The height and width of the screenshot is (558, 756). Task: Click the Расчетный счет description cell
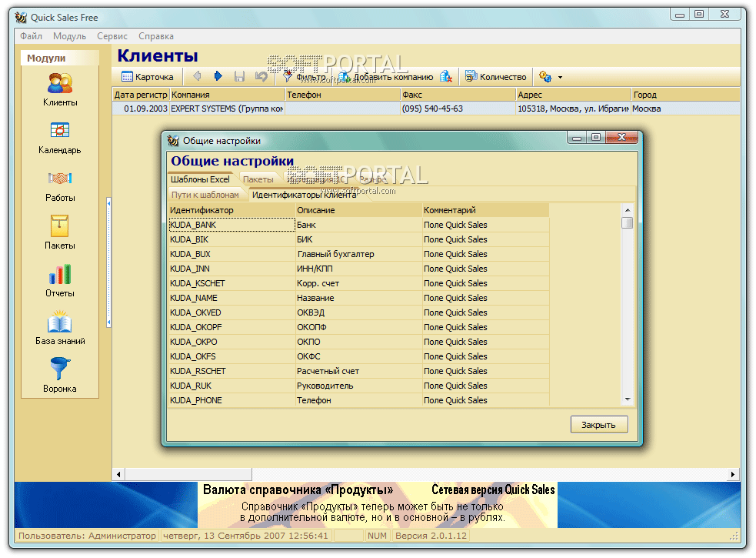tap(358, 371)
